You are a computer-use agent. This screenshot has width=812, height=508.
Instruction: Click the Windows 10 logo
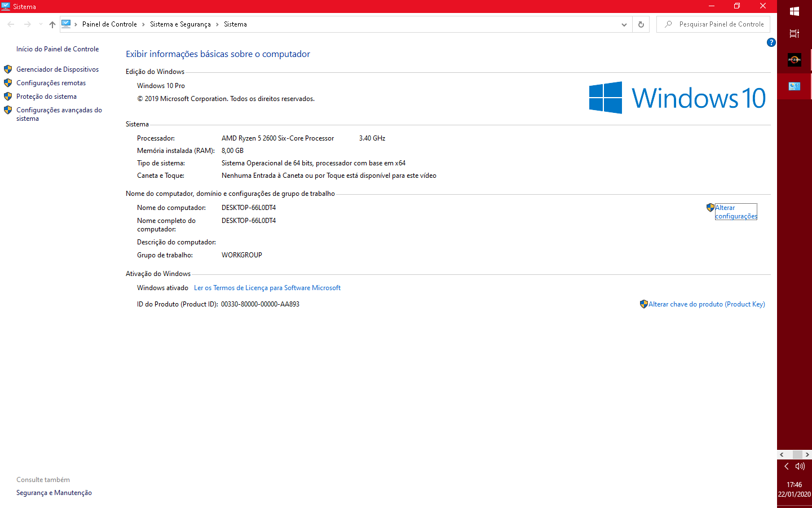677,98
